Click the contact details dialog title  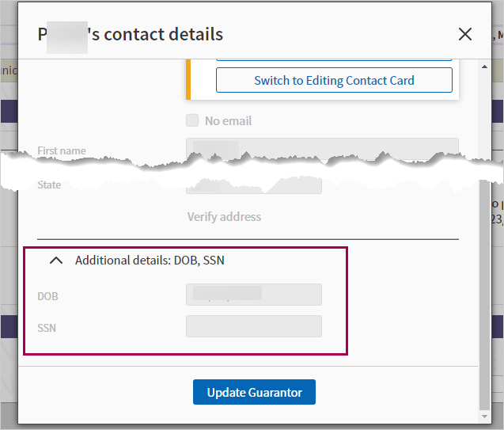pos(131,34)
